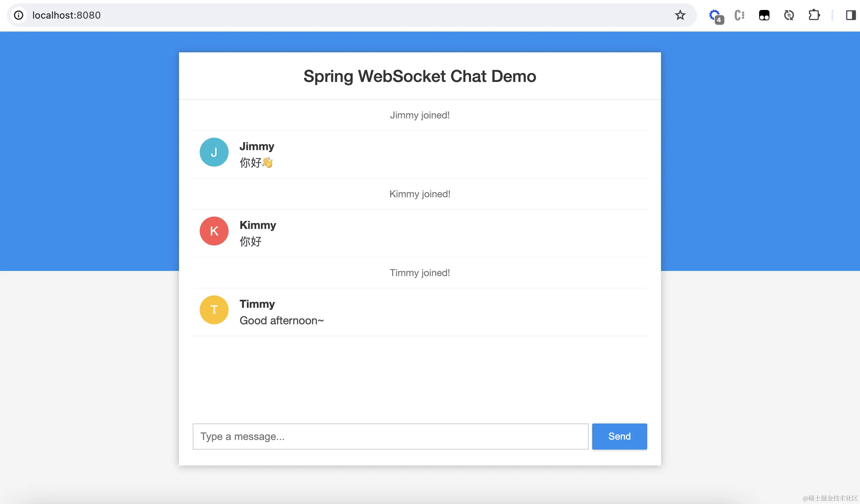This screenshot has height=504, width=860.
Task: Select the Jimmy username label
Action: [257, 146]
